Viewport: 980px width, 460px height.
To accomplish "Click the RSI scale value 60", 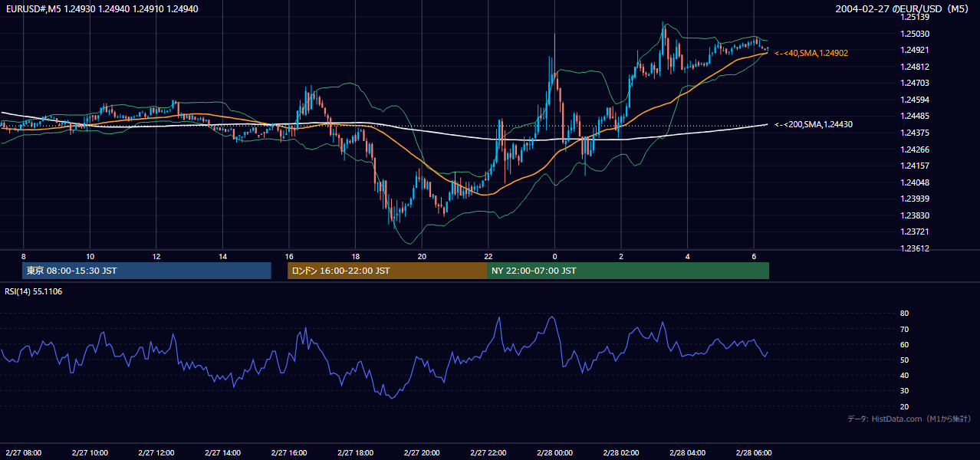I will [x=904, y=344].
